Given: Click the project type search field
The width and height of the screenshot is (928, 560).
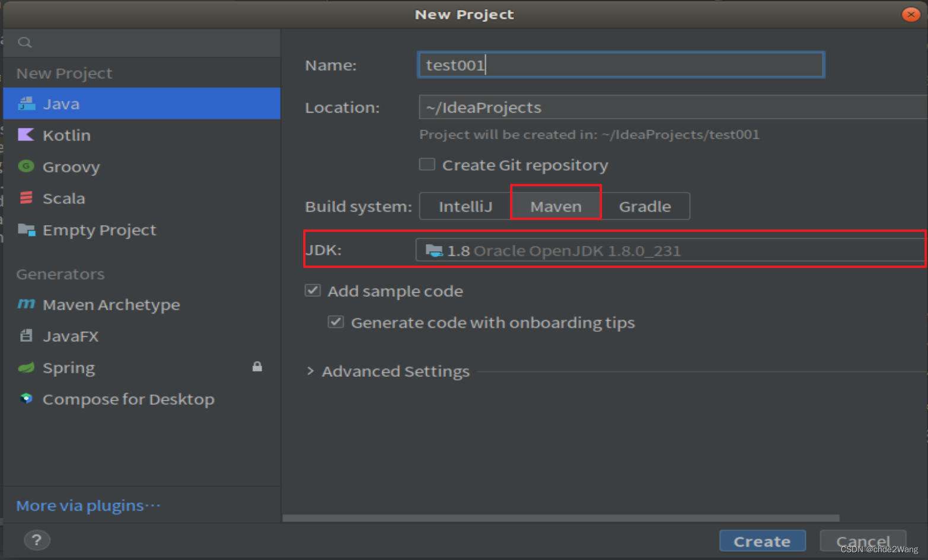Looking at the screenshot, I should [142, 42].
